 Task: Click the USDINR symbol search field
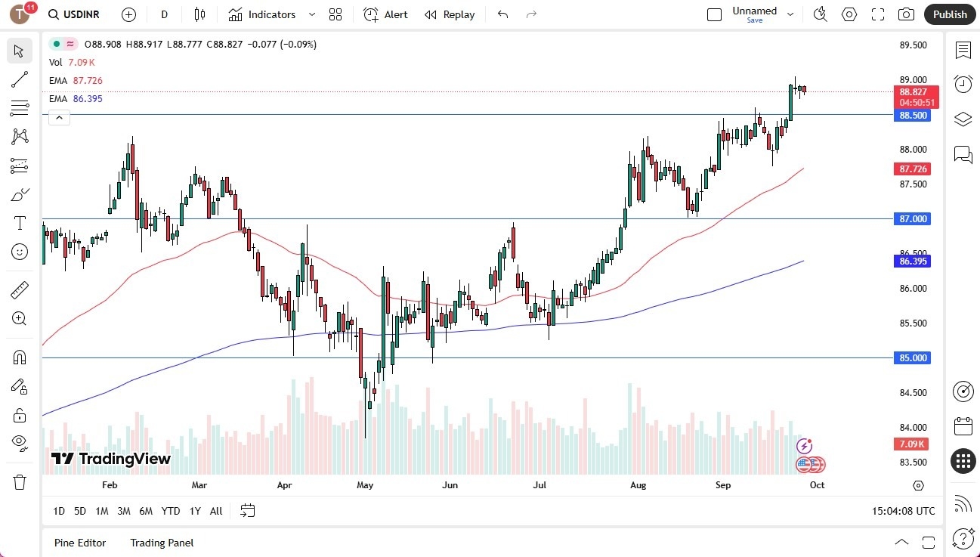pyautogui.click(x=73, y=14)
